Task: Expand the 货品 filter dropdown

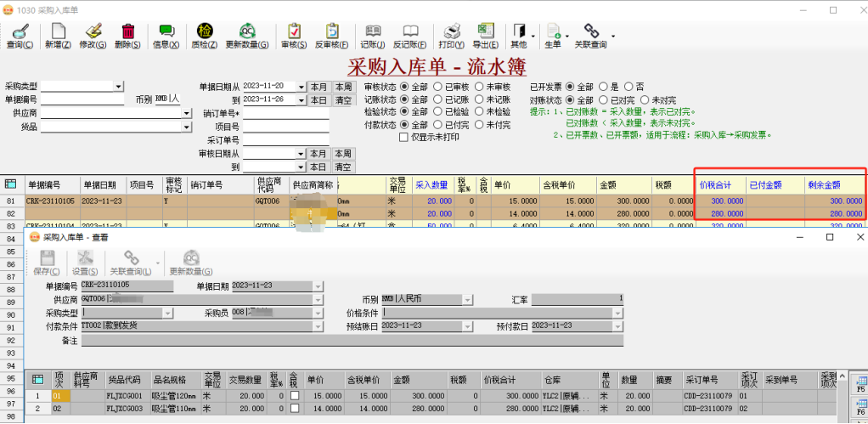Action: coord(187,127)
